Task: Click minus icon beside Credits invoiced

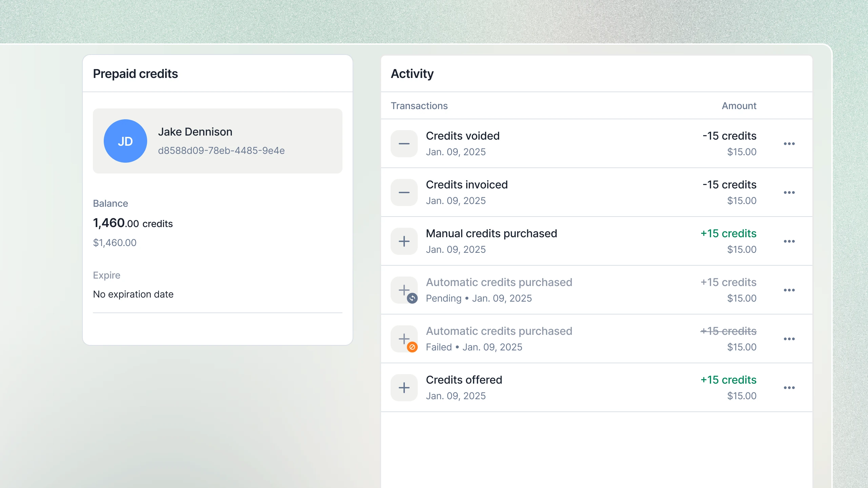Action: pos(404,192)
